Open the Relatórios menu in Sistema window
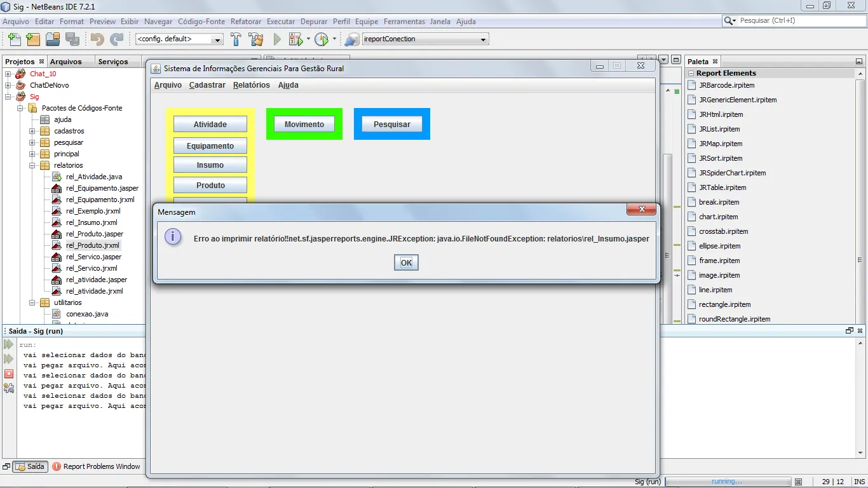 252,85
